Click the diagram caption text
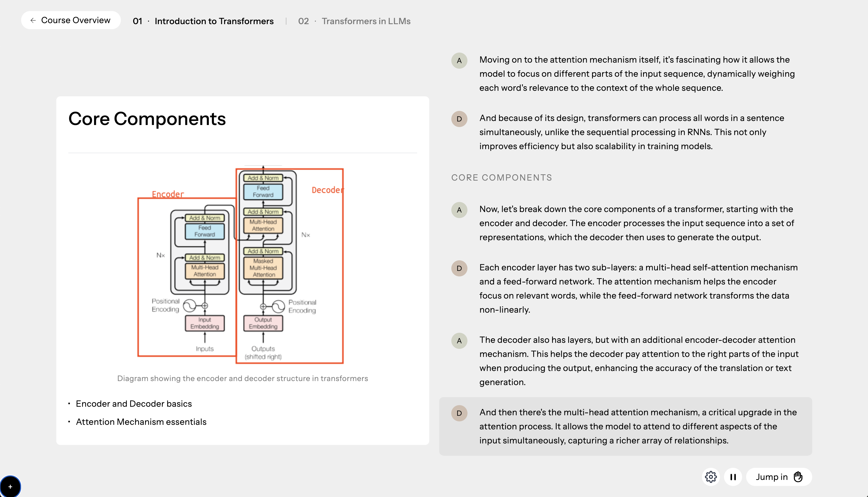 243,378
